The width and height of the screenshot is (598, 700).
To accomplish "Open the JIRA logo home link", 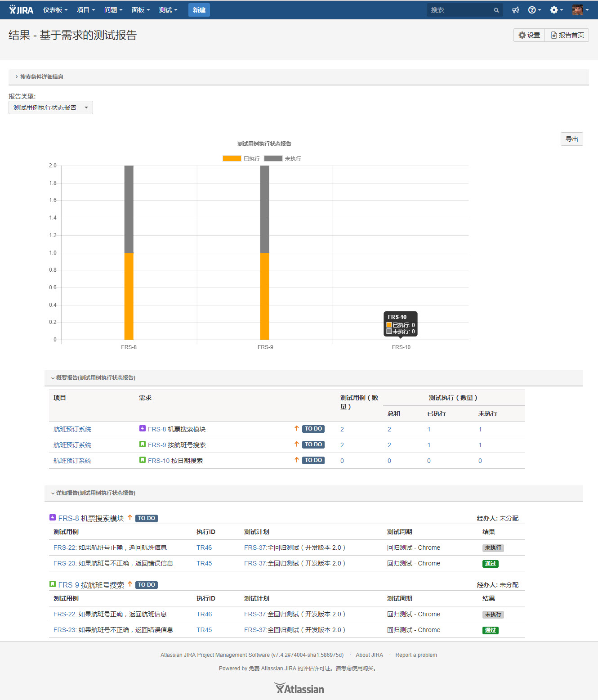I will [21, 10].
